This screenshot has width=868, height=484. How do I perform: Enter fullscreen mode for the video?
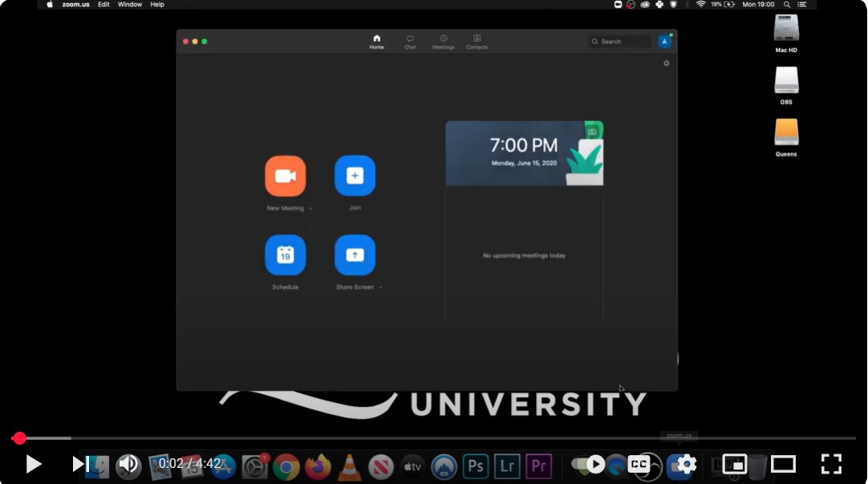pyautogui.click(x=831, y=464)
